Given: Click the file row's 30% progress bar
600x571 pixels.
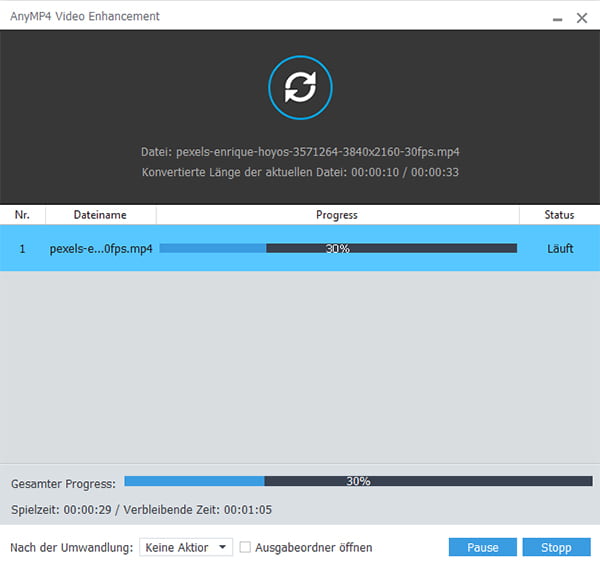Looking at the screenshot, I should pyautogui.click(x=338, y=248).
